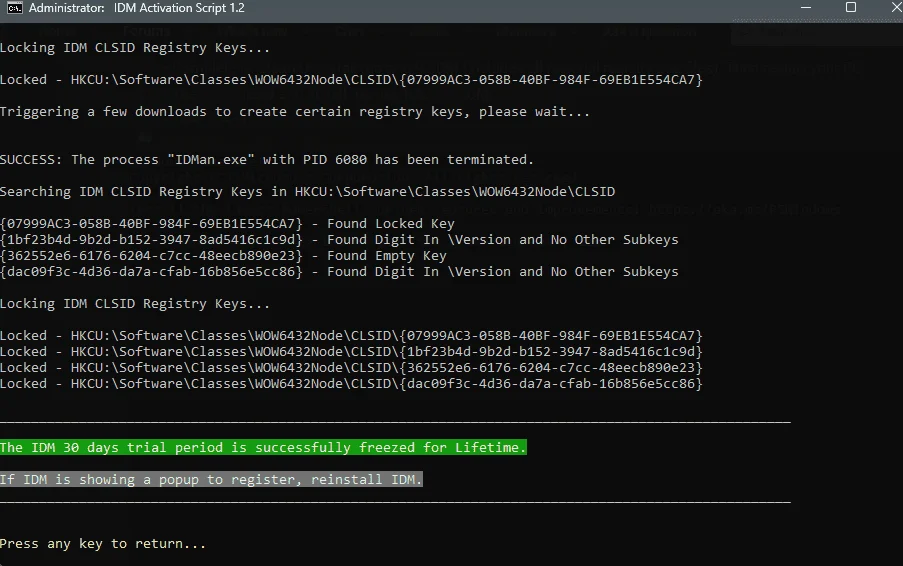
Task: Click the 'Administrator: IDM Activation Script 1.2' title
Action: [x=136, y=8]
